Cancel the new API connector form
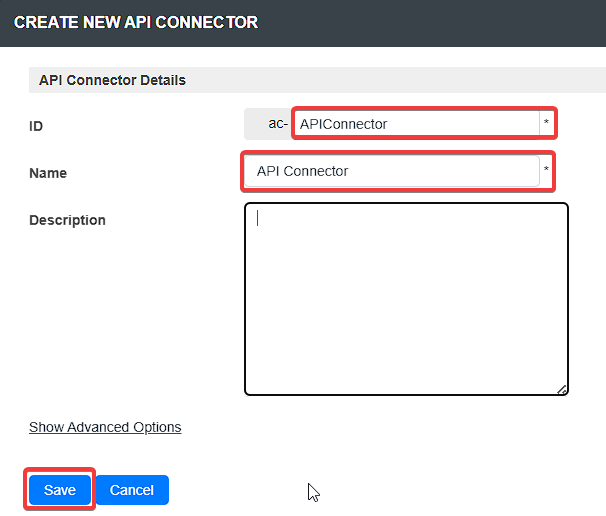Image resolution: width=606 pixels, height=516 pixels. [x=132, y=490]
